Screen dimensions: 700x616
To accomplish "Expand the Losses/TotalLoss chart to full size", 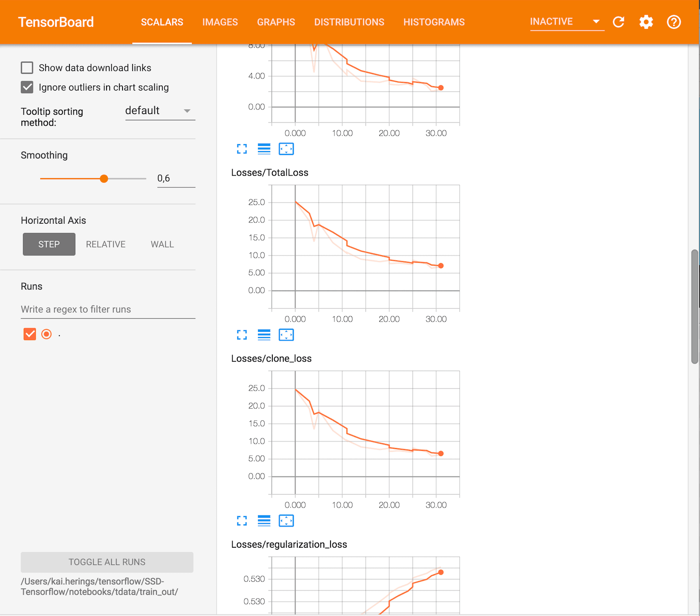I will (242, 335).
